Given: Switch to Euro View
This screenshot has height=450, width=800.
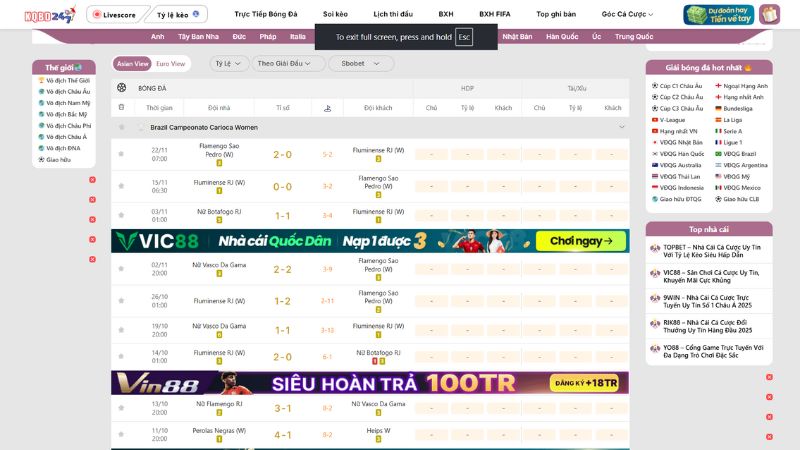Looking at the screenshot, I should (170, 63).
